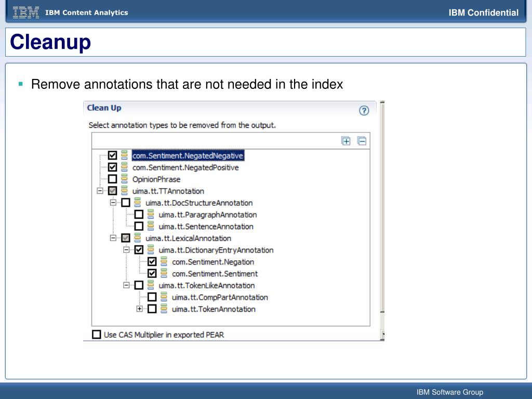Image resolution: width=532 pixels, height=399 pixels.
Task: Select the uima.tt.LexicalAnnotation row label
Action: coord(188,238)
